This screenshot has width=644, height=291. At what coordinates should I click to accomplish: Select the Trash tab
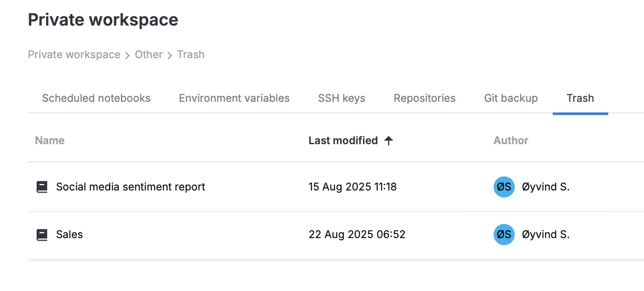(580, 98)
